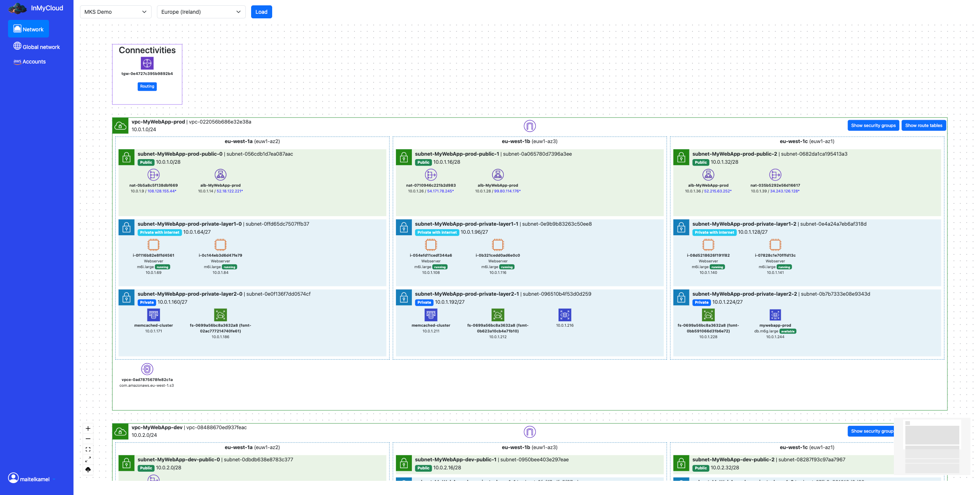Click FSx file system icon at 10.0.1.186
The image size is (980, 495).
click(x=220, y=315)
